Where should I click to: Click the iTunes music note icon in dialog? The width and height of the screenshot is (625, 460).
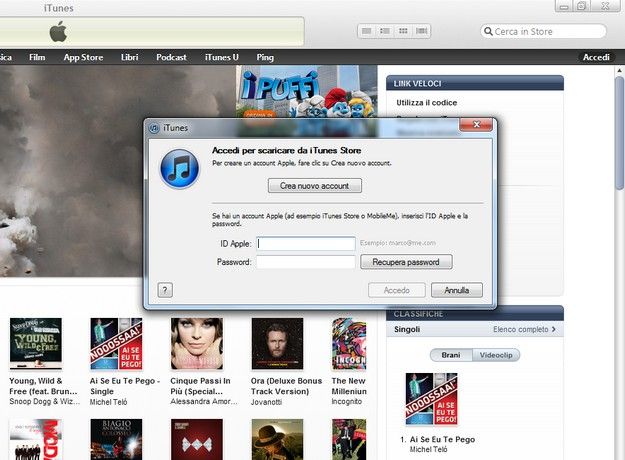coord(180,169)
